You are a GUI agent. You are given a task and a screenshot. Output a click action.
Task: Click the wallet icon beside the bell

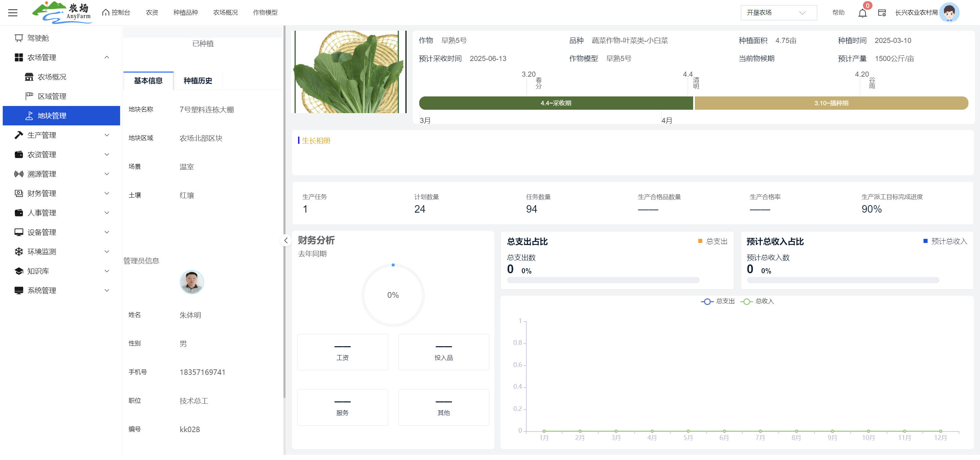click(881, 13)
